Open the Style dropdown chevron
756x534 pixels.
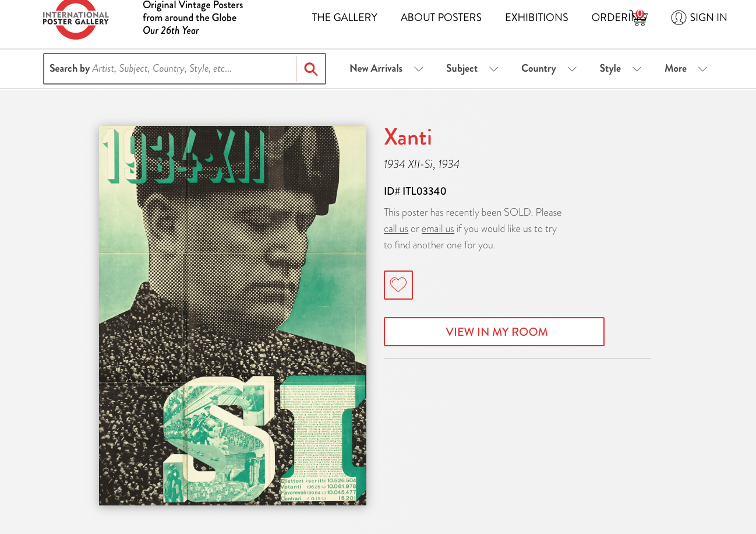637,69
